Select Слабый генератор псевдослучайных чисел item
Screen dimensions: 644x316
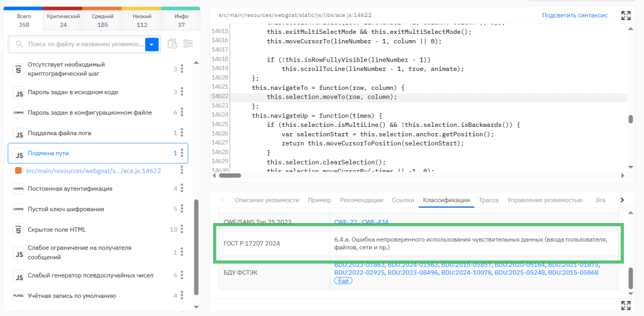[91, 275]
